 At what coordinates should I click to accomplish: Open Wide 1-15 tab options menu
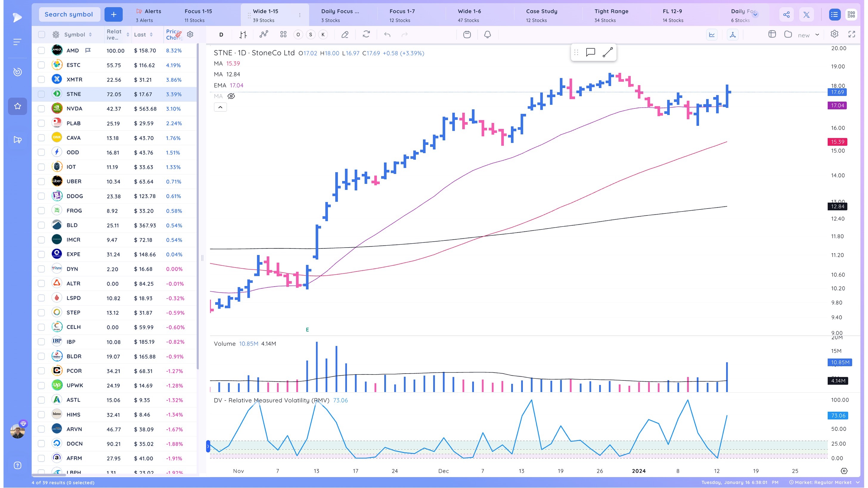[300, 15]
